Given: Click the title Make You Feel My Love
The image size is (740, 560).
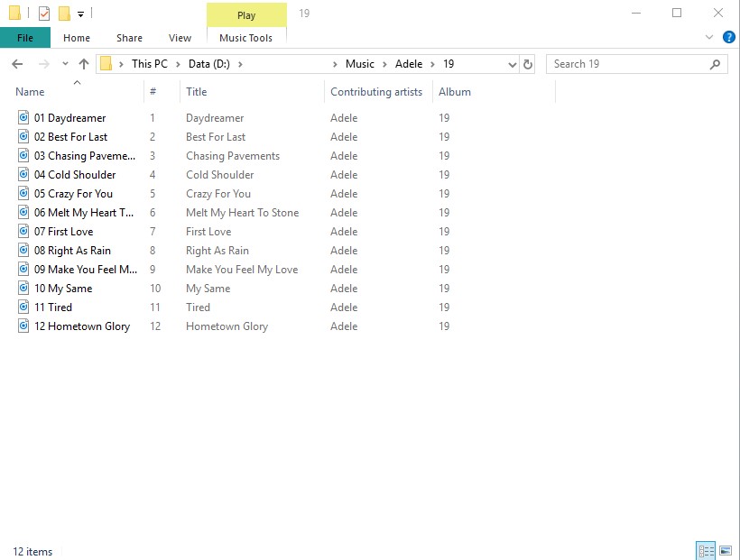Looking at the screenshot, I should (x=242, y=270).
